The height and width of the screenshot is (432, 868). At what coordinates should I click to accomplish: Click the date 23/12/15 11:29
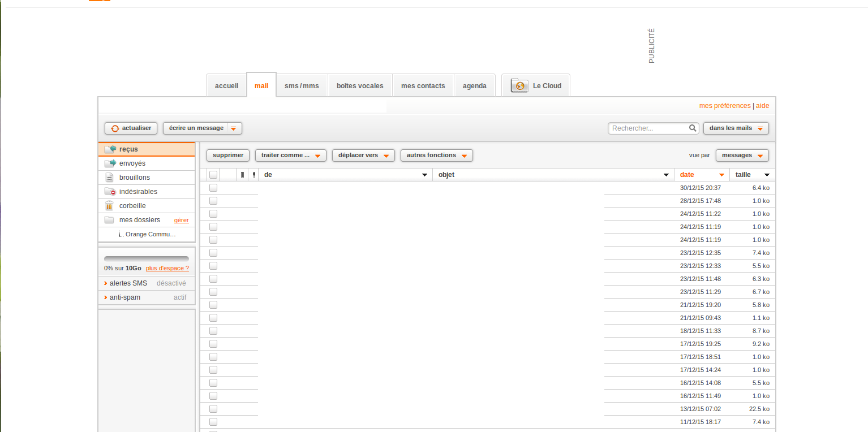(701, 292)
